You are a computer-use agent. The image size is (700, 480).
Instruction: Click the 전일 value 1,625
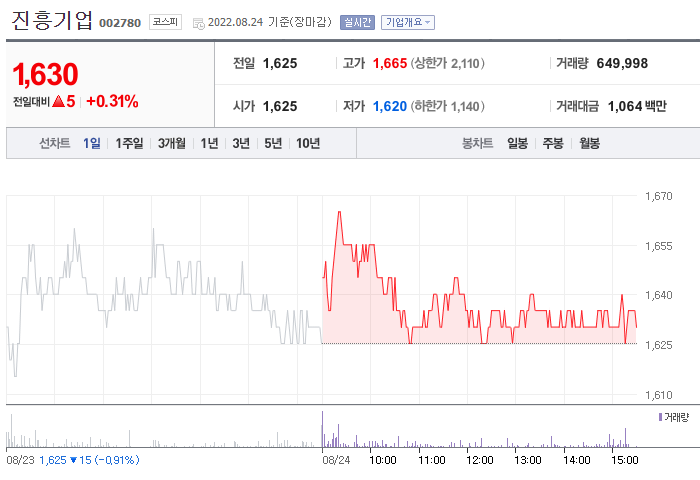(x=280, y=63)
